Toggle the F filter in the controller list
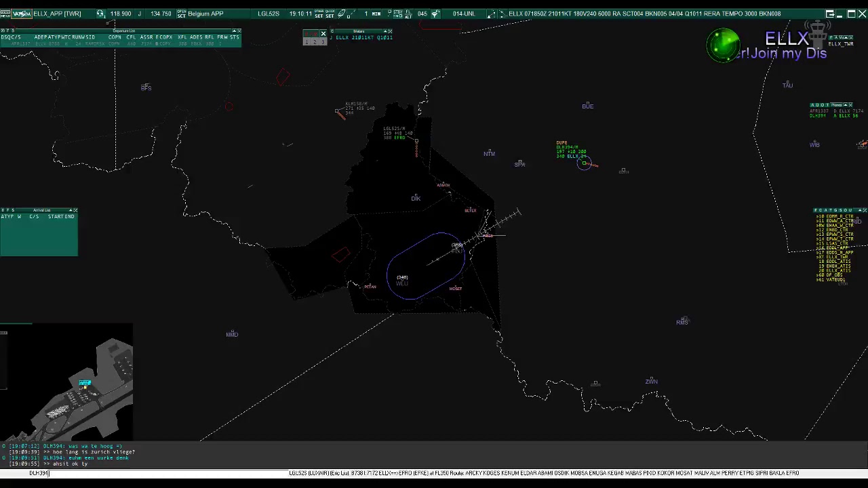 click(816, 210)
